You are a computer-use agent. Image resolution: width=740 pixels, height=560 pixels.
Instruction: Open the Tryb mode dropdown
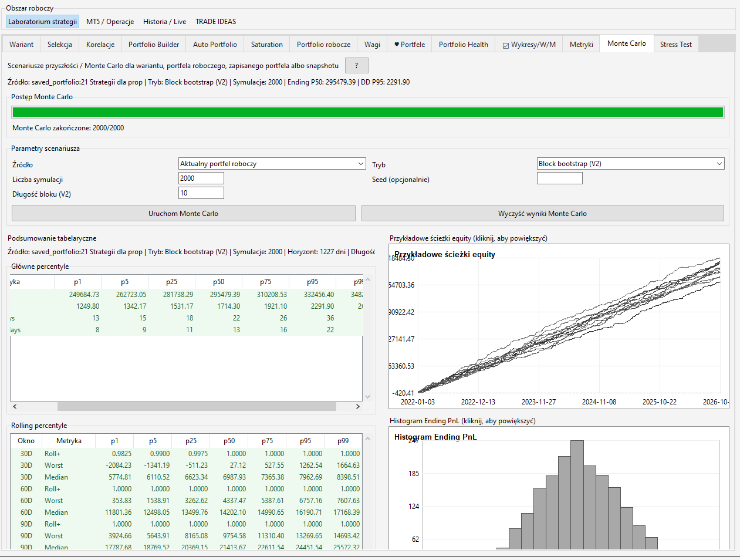click(x=631, y=164)
